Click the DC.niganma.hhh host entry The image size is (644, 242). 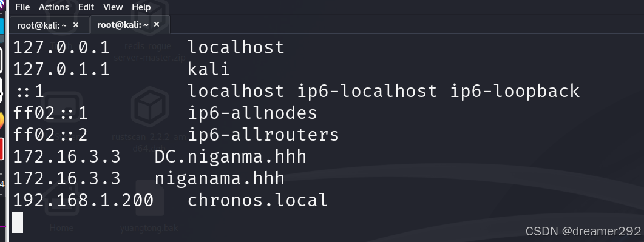tap(231, 156)
